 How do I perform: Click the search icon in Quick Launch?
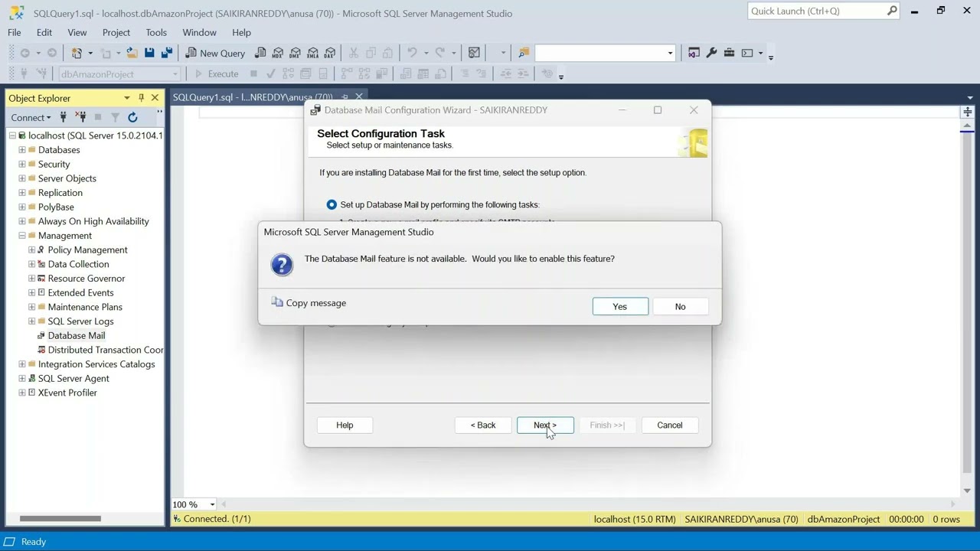click(x=892, y=11)
